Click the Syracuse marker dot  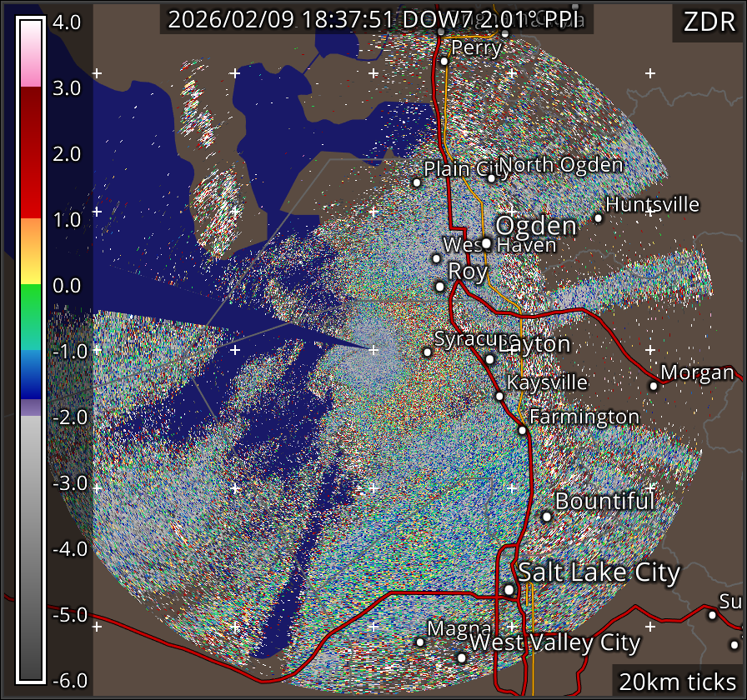pos(428,352)
